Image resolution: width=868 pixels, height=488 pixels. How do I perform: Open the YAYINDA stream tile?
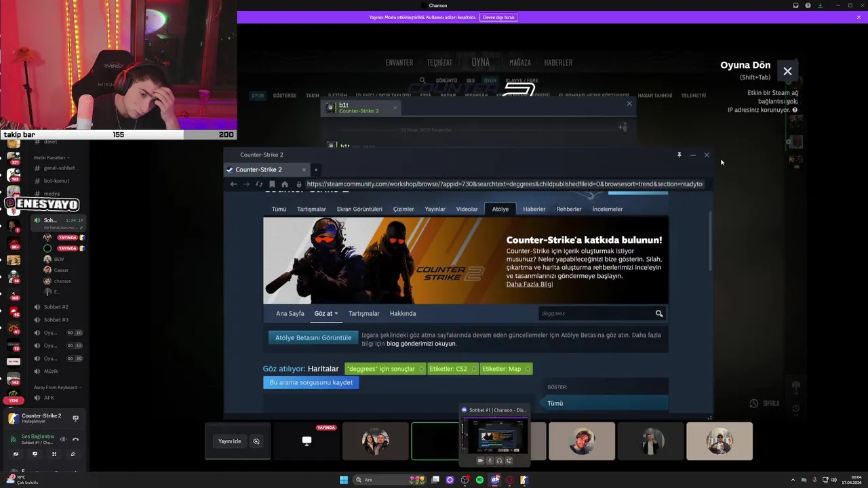pos(307,441)
